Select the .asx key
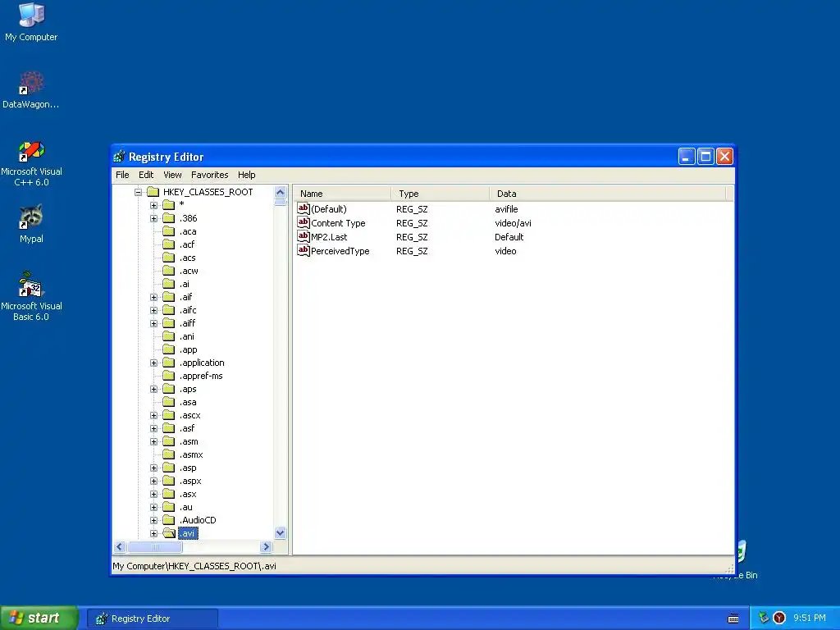840x630 pixels. 188,494
